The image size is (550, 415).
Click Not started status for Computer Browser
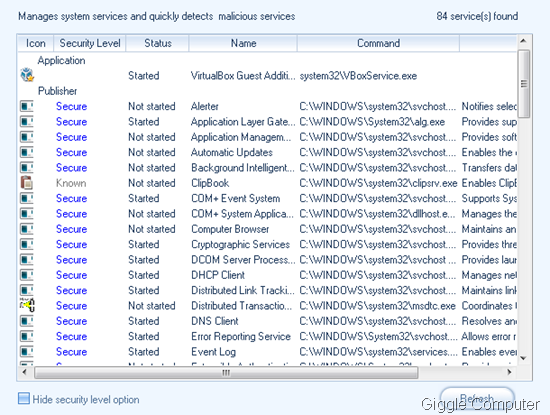[152, 229]
